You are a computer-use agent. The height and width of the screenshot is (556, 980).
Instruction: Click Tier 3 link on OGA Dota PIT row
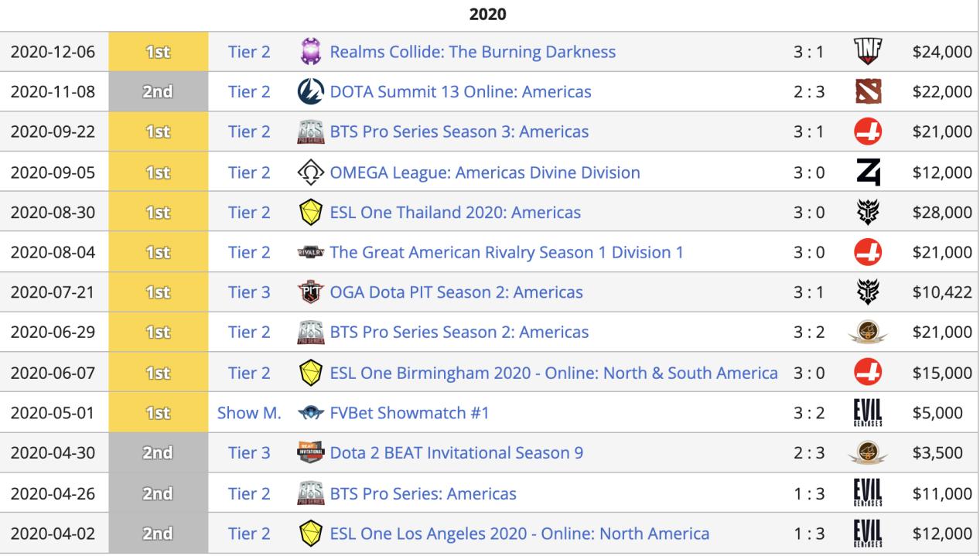249,293
